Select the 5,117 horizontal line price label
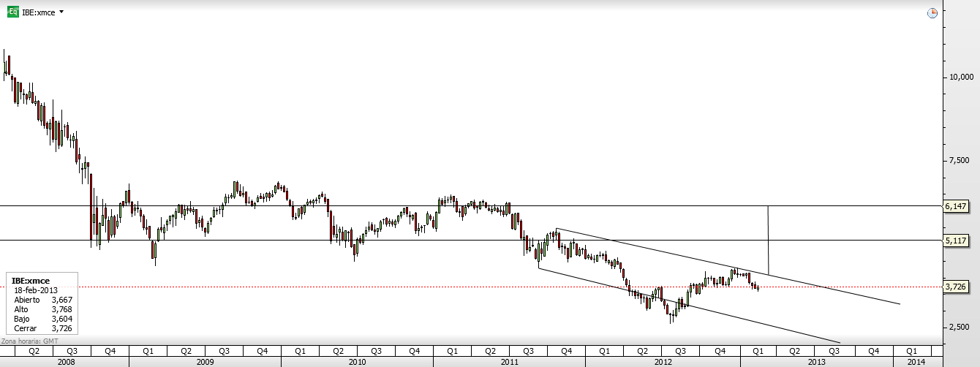 pyautogui.click(x=955, y=240)
